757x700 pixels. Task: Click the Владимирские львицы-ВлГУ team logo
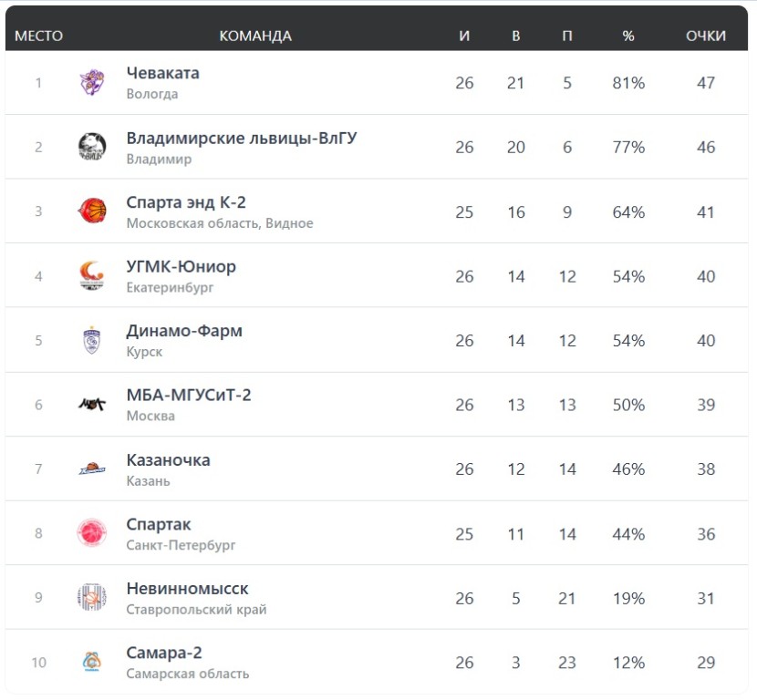pos(91,147)
